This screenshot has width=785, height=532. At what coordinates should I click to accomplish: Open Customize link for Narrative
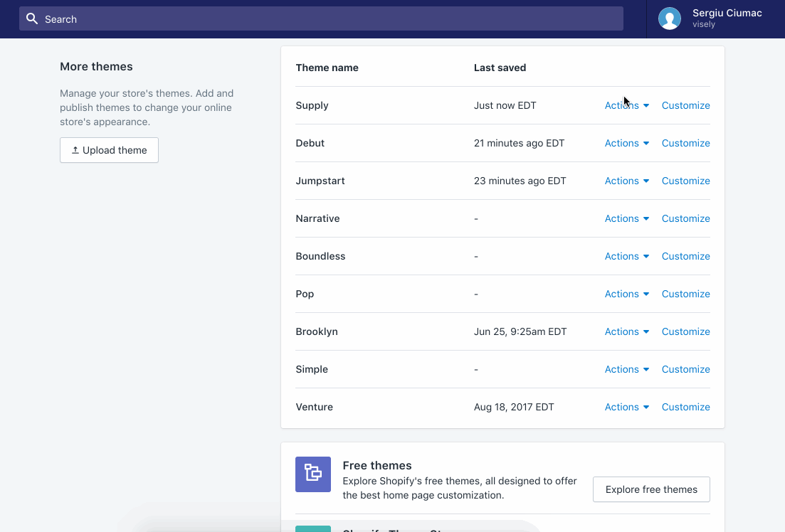point(685,218)
